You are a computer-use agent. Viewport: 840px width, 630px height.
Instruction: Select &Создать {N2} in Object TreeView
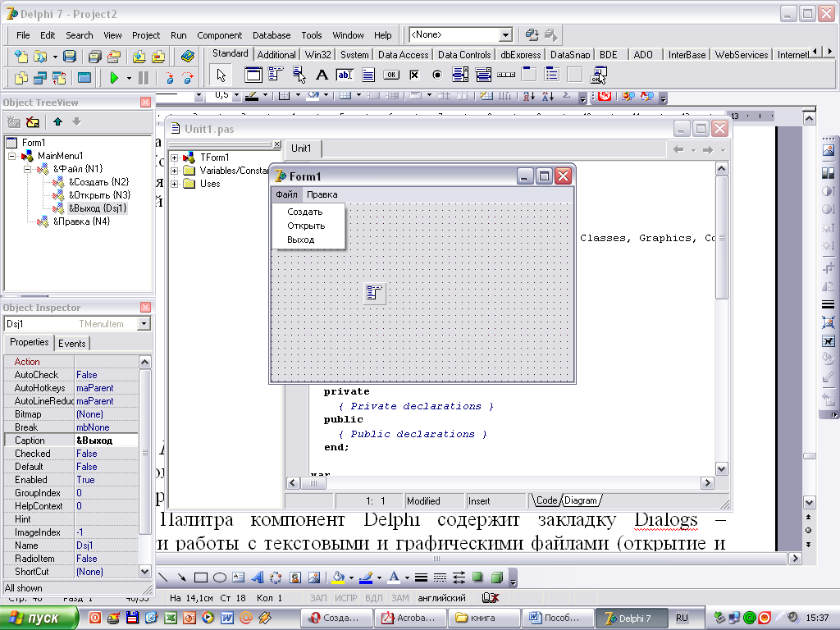pyautogui.click(x=98, y=182)
